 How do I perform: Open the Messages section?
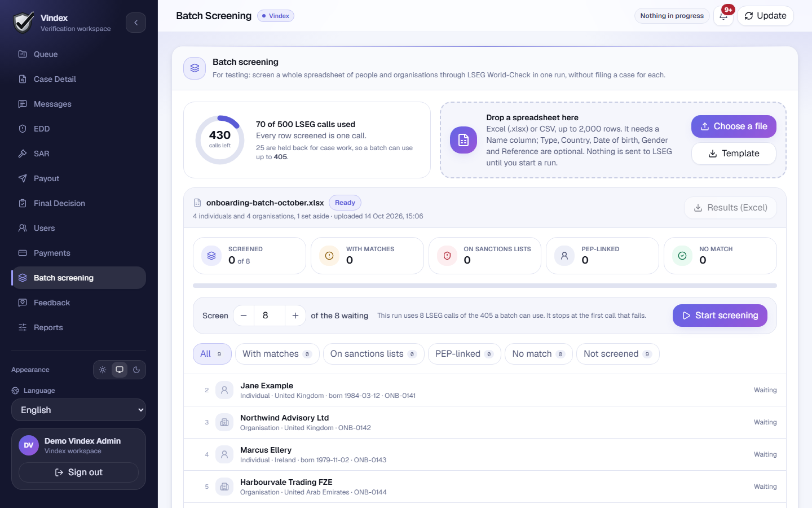click(78, 104)
